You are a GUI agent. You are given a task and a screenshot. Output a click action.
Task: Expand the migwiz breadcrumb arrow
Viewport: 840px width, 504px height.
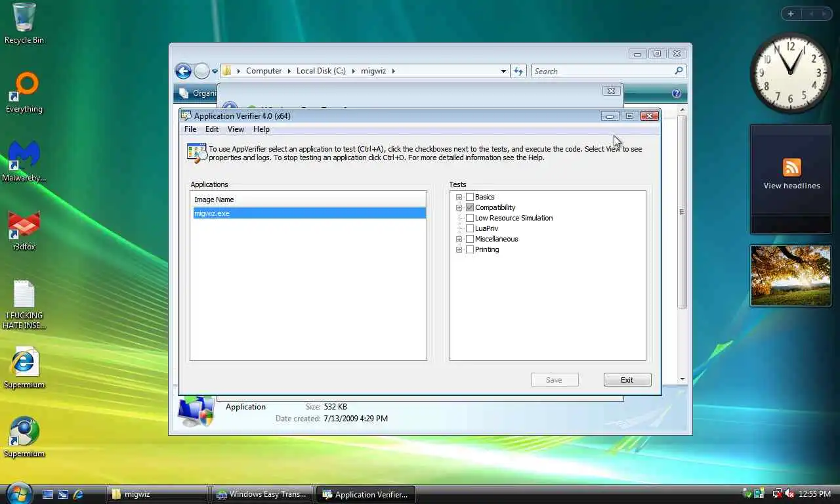click(393, 71)
